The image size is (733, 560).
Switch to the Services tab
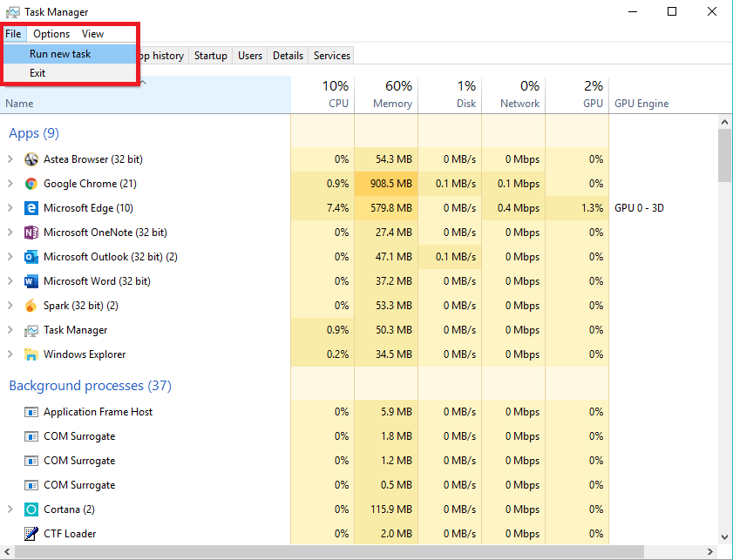pyautogui.click(x=332, y=56)
